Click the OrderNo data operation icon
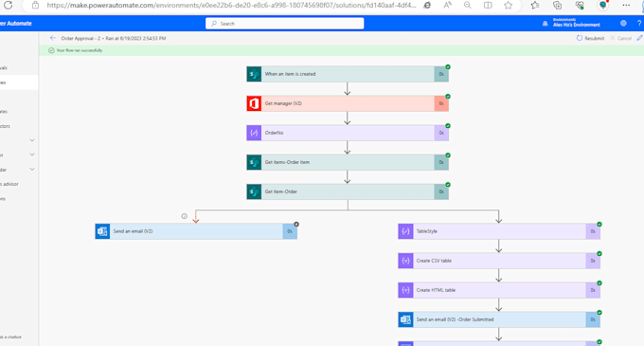This screenshot has width=644, height=346. [254, 133]
